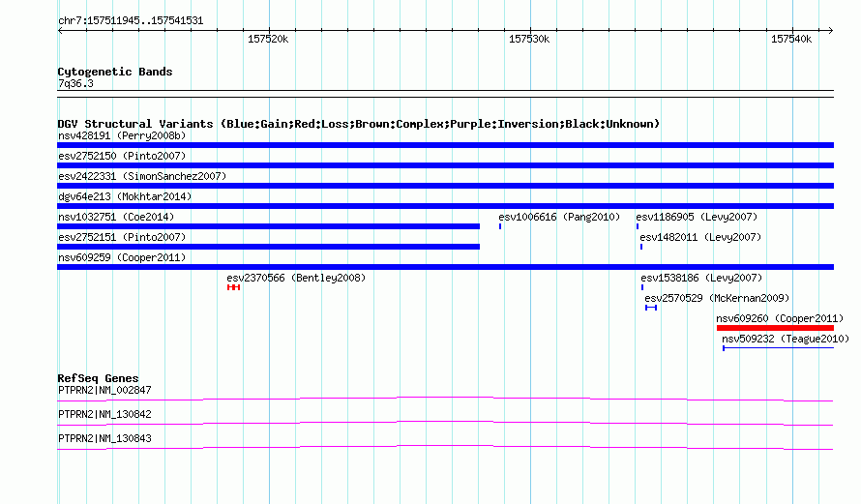861x504 pixels.
Task: Click the right arrow of the ruler
Action: (830, 31)
